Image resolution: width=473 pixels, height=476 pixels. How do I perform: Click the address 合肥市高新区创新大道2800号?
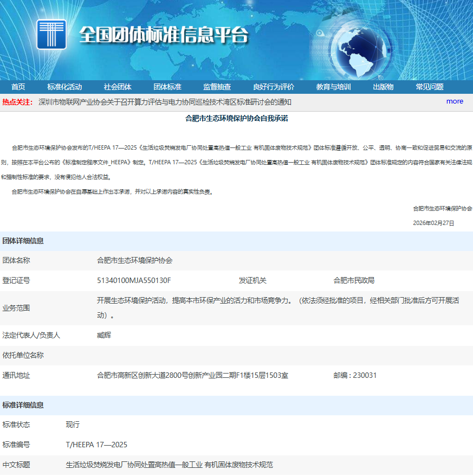pyautogui.click(x=192, y=376)
